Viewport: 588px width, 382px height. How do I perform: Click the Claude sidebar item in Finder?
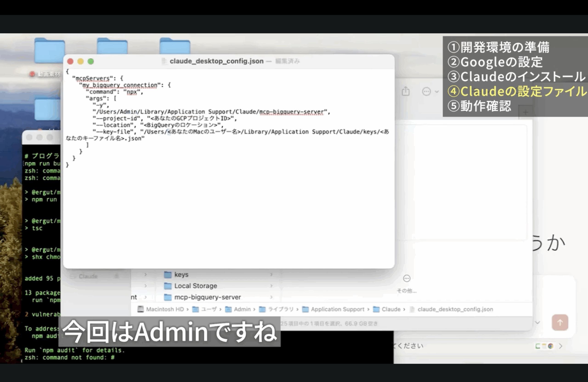tap(88, 276)
